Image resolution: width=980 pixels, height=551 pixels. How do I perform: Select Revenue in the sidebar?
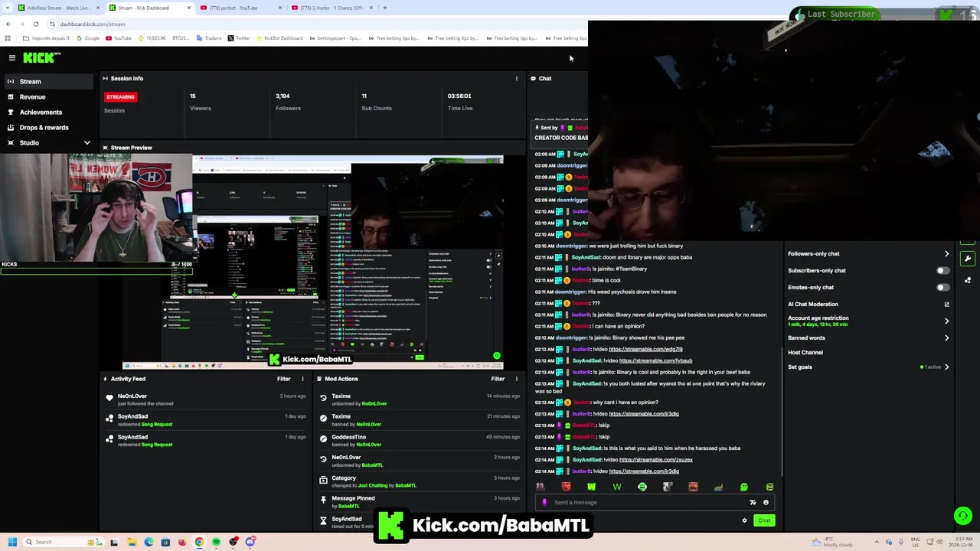(x=32, y=97)
